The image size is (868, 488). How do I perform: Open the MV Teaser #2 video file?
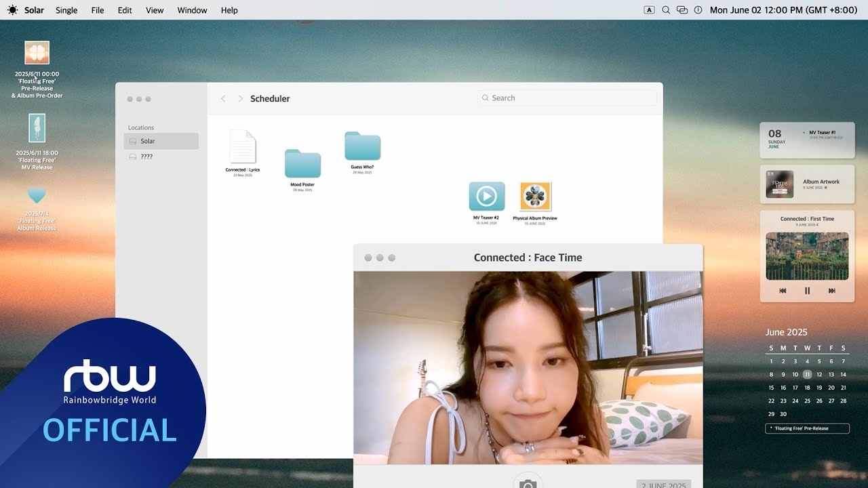[486, 196]
